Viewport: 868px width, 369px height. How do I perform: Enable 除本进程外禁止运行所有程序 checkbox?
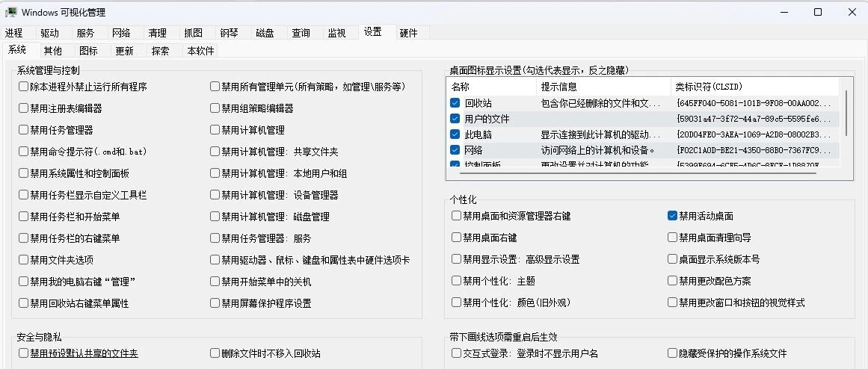pyautogui.click(x=23, y=87)
